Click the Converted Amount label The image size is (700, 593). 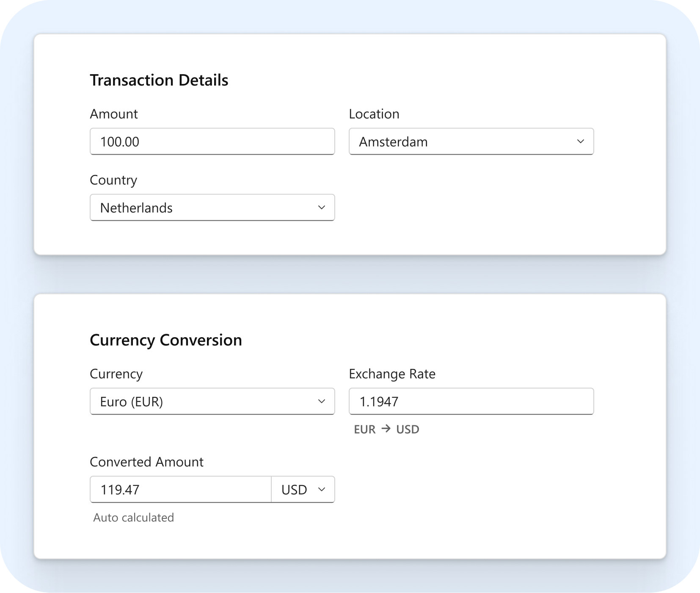coord(146,462)
